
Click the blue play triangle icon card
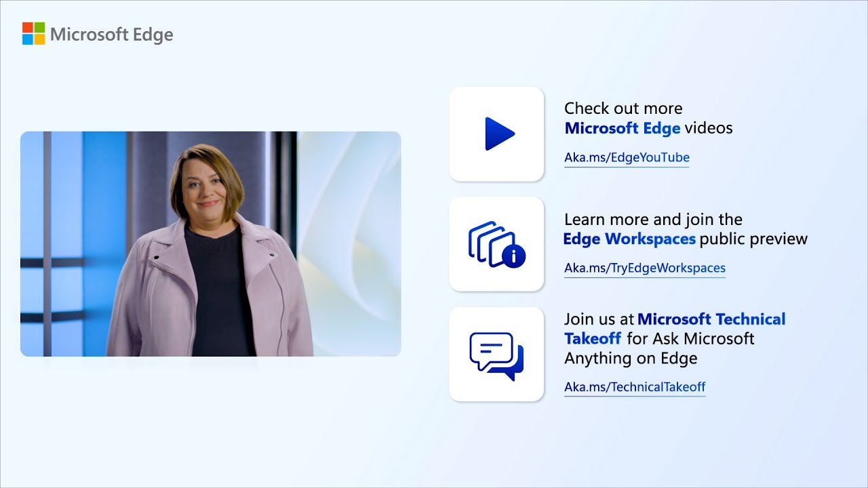pos(496,134)
